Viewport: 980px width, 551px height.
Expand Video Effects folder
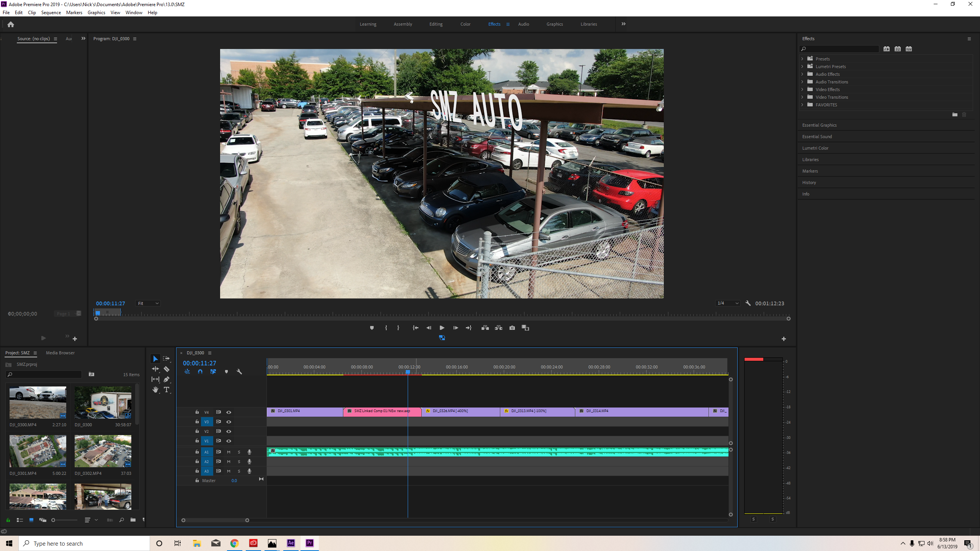coord(802,89)
